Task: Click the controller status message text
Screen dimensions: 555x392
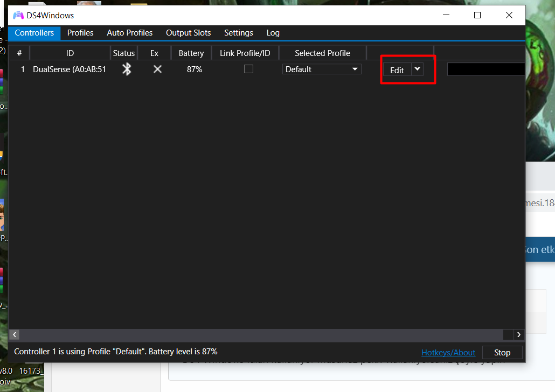Action: click(x=116, y=352)
